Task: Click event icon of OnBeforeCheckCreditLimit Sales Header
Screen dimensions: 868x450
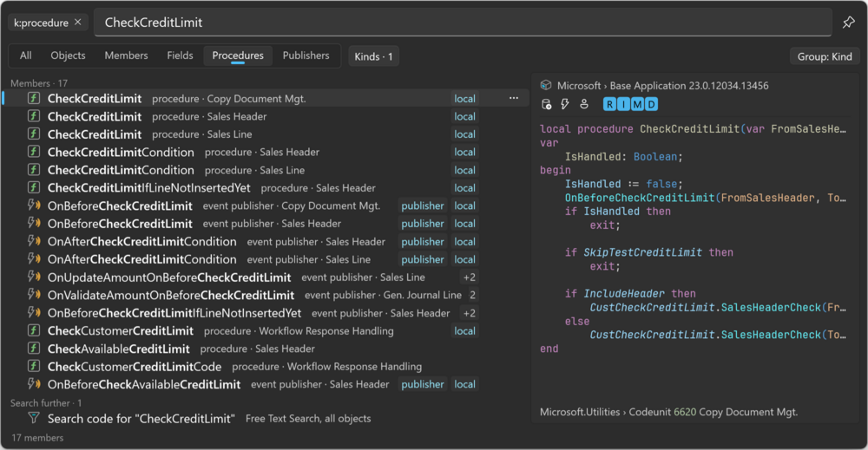Action: 34,223
